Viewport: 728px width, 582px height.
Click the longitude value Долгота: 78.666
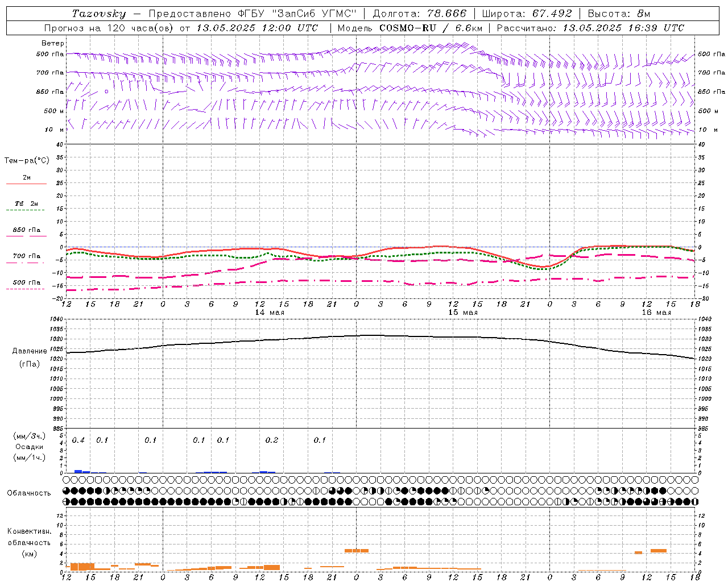(x=419, y=14)
